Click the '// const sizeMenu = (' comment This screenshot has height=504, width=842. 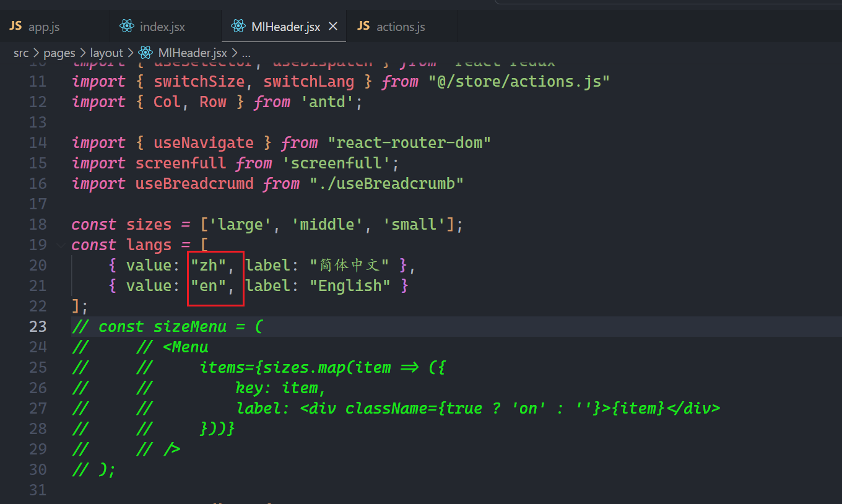(x=167, y=326)
